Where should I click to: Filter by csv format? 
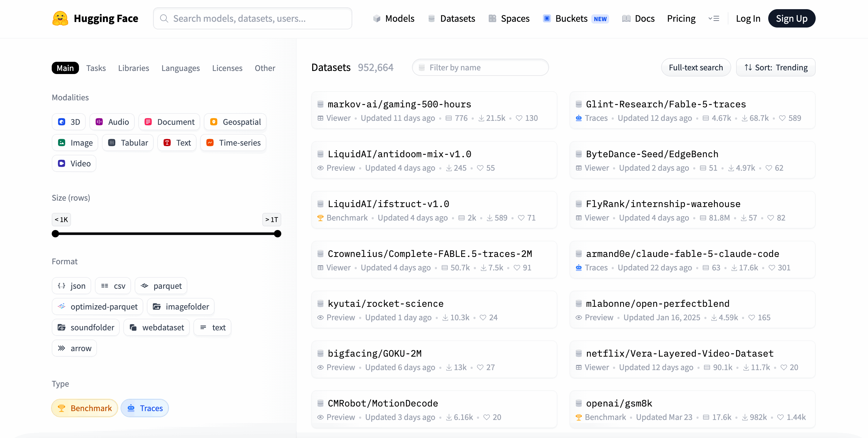click(x=113, y=286)
